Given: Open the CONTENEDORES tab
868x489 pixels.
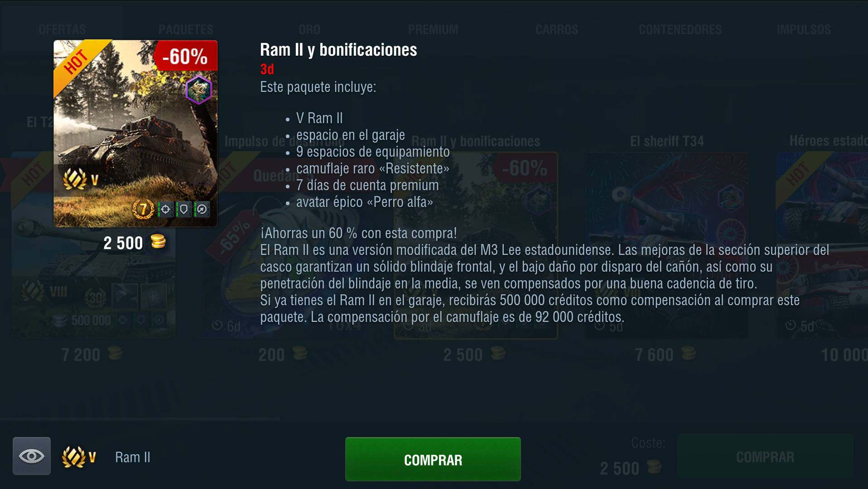Looking at the screenshot, I should click(x=680, y=30).
